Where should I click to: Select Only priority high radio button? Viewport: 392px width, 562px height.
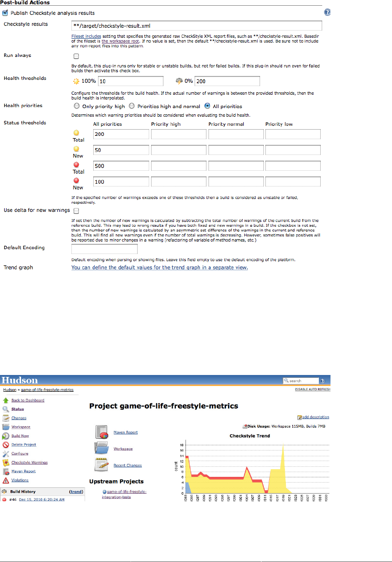click(76, 106)
